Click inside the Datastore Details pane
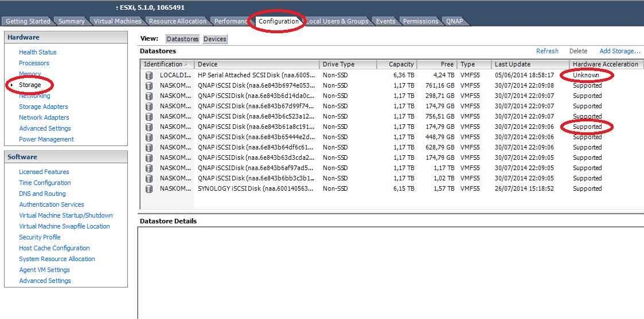Screen dimensions: 644x319 coord(390,269)
